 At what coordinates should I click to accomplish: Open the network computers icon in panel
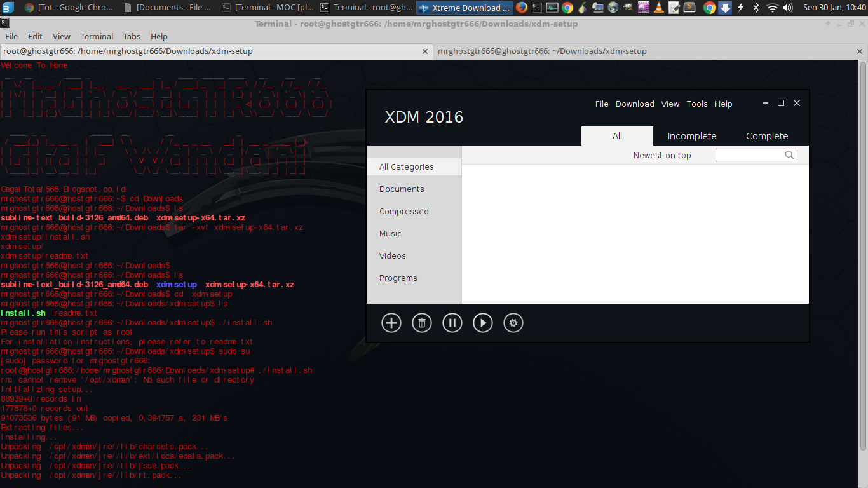[x=597, y=8]
